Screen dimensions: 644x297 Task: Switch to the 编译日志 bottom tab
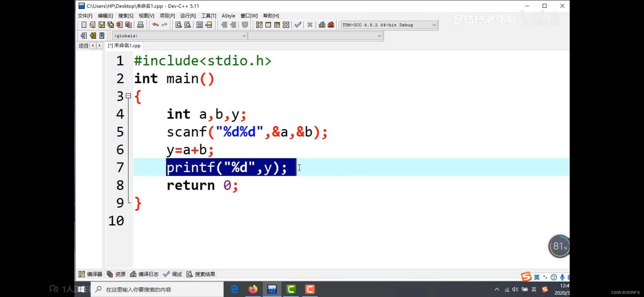pyautogui.click(x=144, y=274)
